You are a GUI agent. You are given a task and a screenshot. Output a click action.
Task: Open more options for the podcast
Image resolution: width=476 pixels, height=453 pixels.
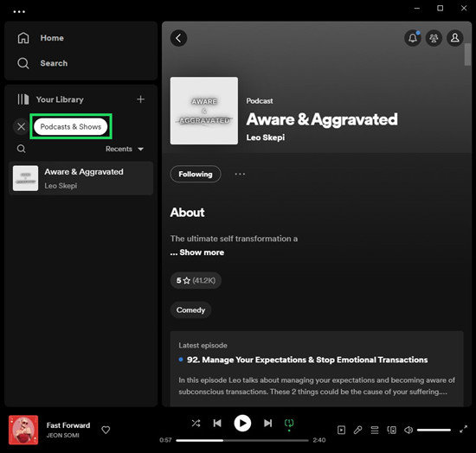click(x=240, y=174)
